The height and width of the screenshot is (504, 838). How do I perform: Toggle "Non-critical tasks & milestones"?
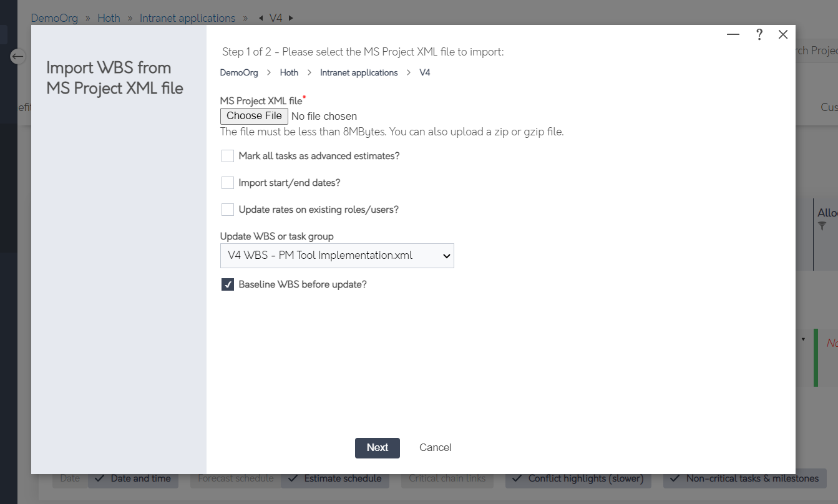coord(744,478)
